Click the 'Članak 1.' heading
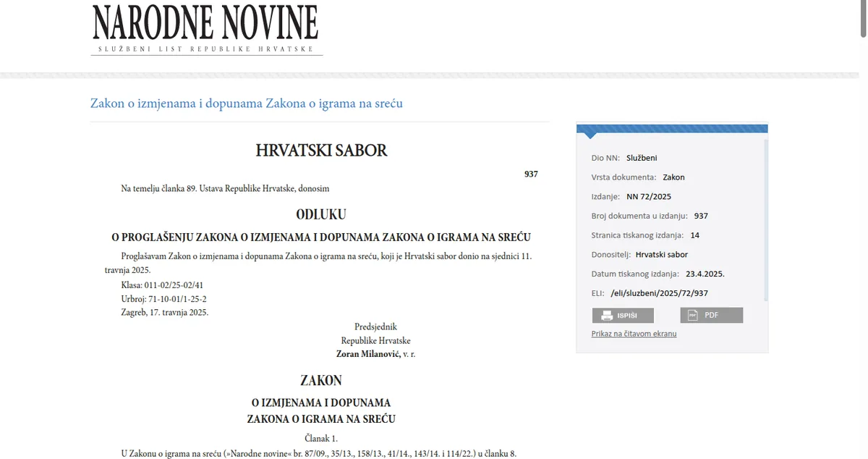Image resolution: width=868 pixels, height=459 pixels. pyautogui.click(x=321, y=438)
